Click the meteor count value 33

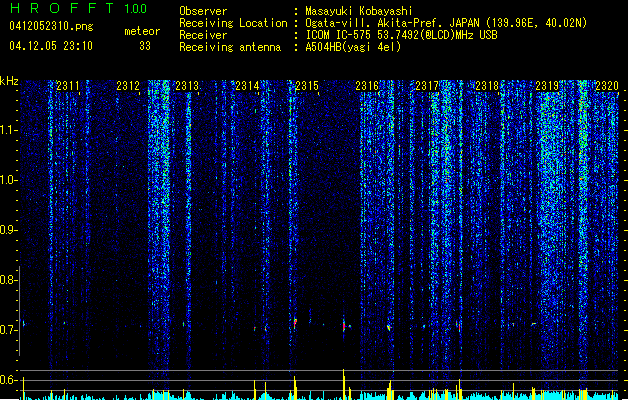145,46
